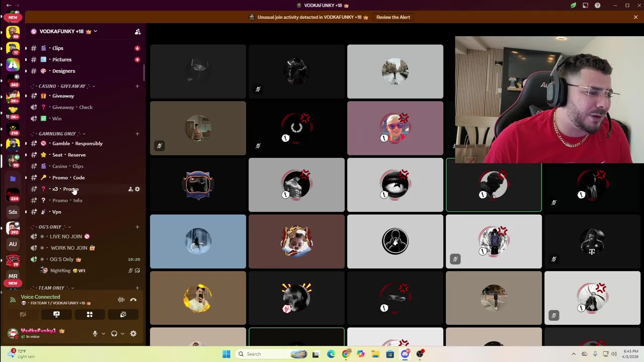Select the sunglasses man avatar tile
The height and width of the screenshot is (362, 644).
coord(395,128)
